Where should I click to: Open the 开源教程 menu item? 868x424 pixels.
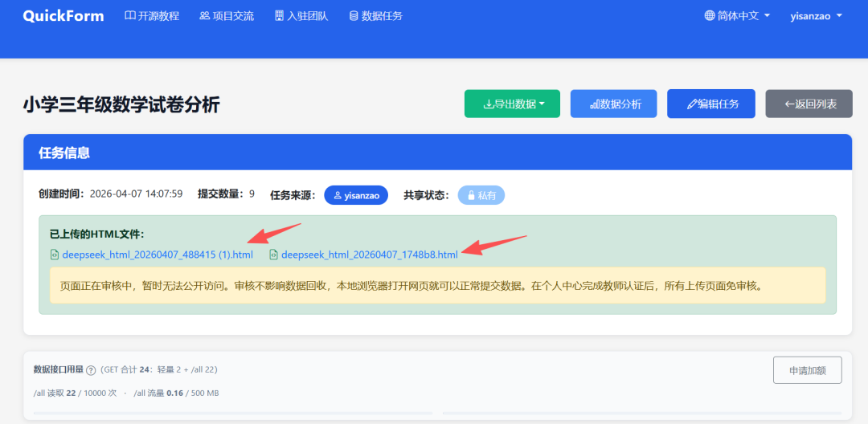(x=152, y=16)
